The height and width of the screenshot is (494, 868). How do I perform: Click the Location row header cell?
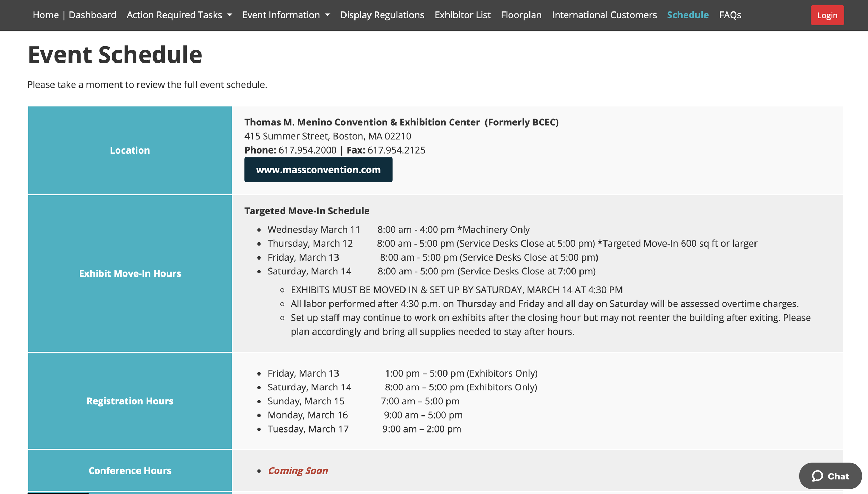[x=130, y=150]
